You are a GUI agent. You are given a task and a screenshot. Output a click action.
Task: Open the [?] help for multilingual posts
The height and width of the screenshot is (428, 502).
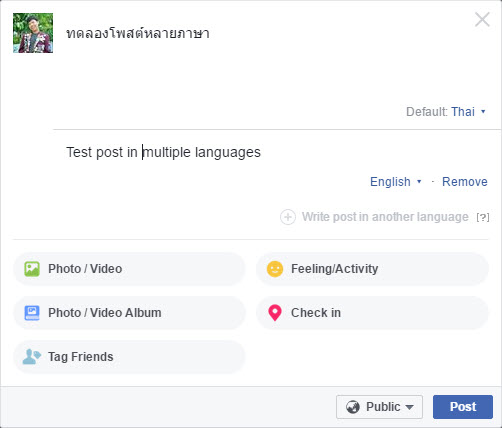[483, 217]
